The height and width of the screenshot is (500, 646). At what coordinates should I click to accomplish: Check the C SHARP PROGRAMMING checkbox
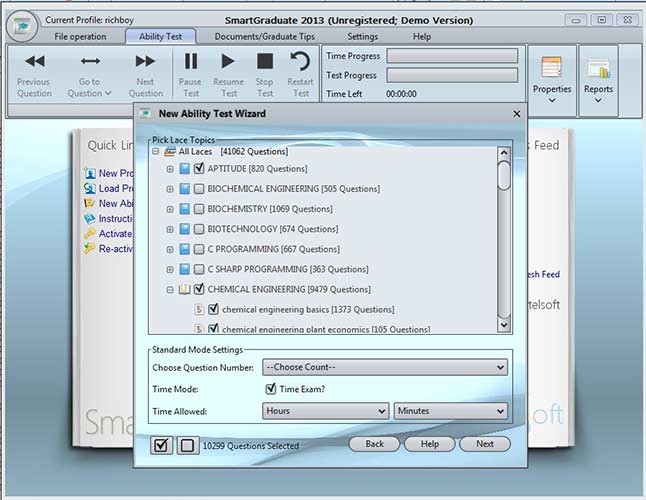[199, 269]
